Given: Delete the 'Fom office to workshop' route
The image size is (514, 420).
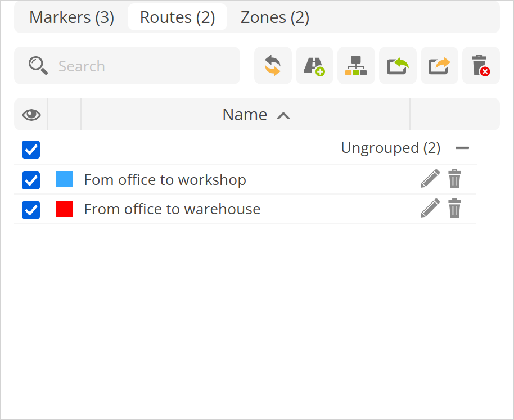Looking at the screenshot, I should [454, 179].
